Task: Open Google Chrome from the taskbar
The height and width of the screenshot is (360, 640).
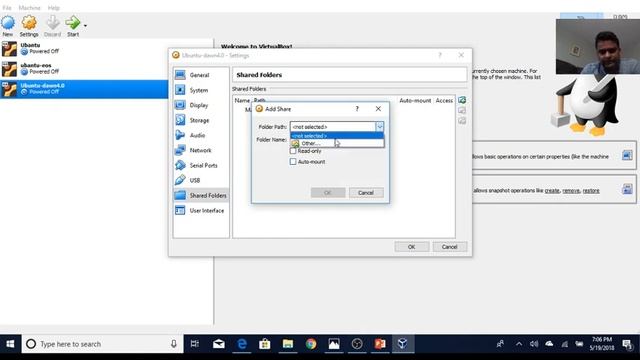Action: 311,344
